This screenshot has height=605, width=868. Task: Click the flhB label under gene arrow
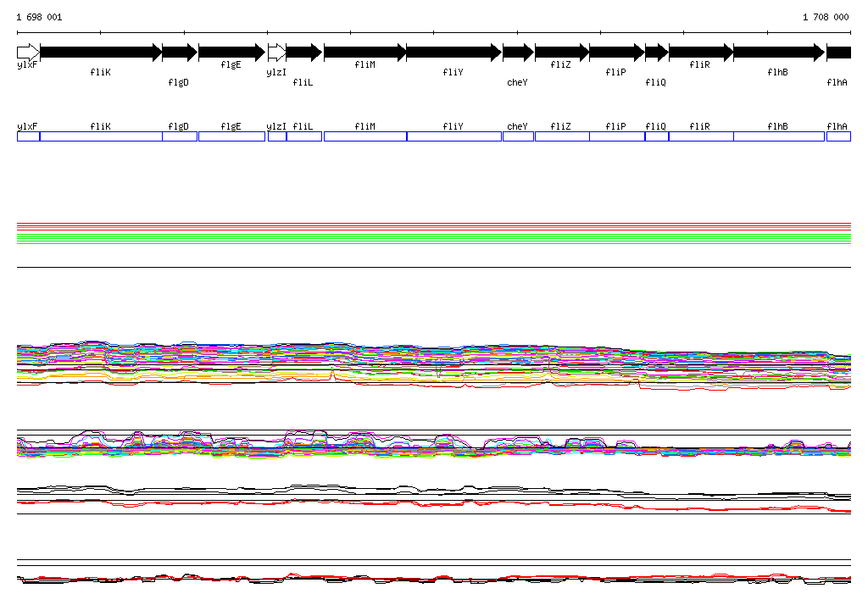pyautogui.click(x=778, y=72)
